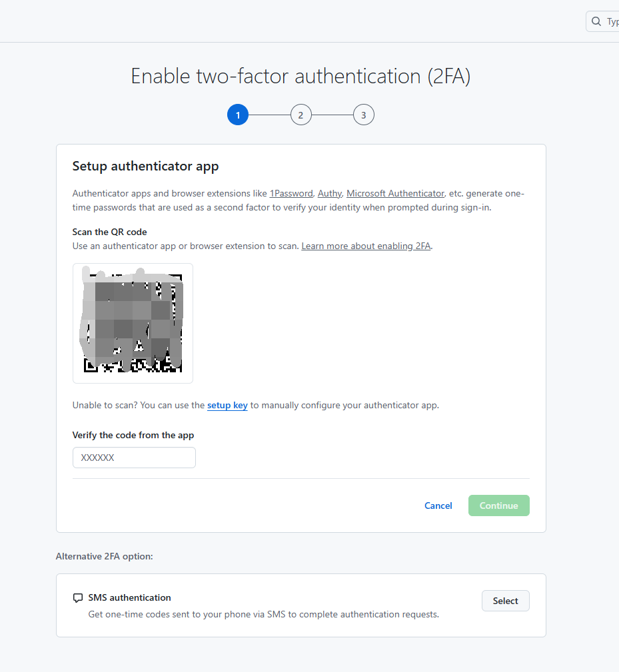The width and height of the screenshot is (619, 672).
Task: Click the Verify the code from the app label
Action: [133, 435]
